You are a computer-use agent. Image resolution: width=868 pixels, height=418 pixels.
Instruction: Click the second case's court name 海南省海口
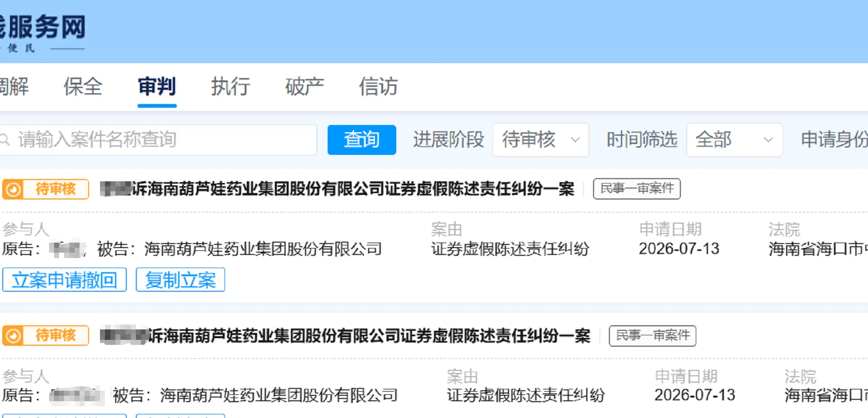tap(826, 395)
